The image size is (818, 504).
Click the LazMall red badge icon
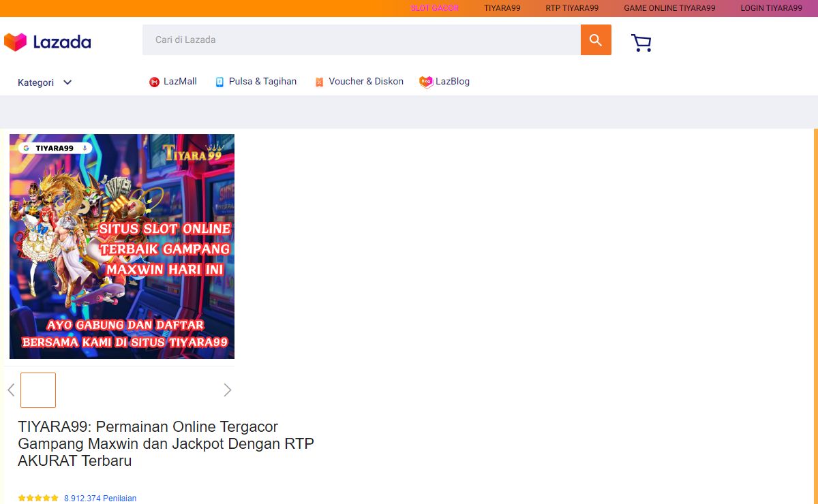(x=154, y=82)
